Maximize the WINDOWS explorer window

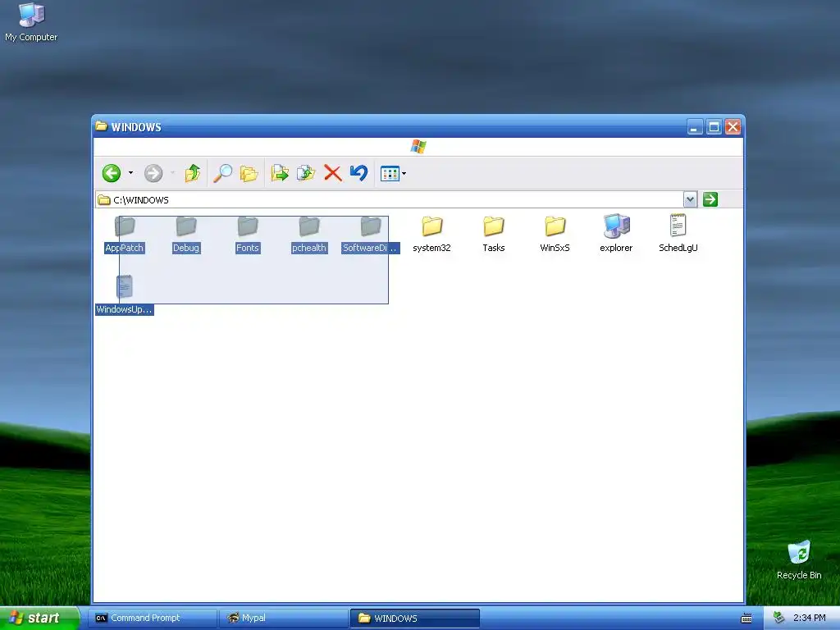(714, 127)
